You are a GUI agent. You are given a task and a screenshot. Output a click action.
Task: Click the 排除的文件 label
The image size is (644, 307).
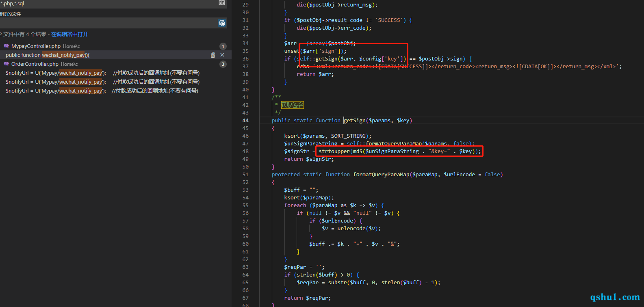(10, 14)
